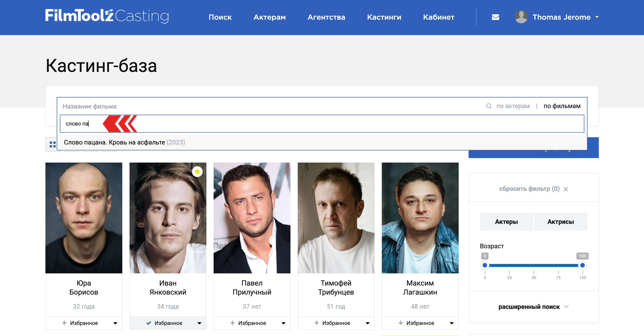
Task: Switch to grid view icon
Action: click(x=52, y=144)
